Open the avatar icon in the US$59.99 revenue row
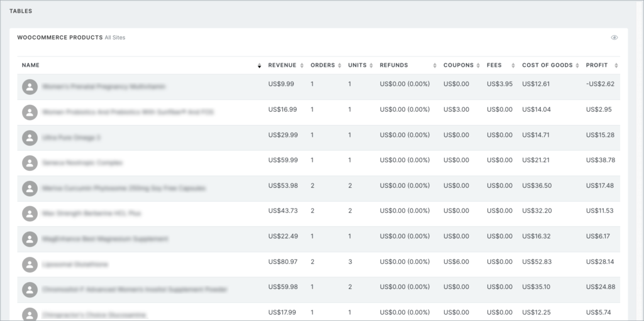 coord(30,163)
